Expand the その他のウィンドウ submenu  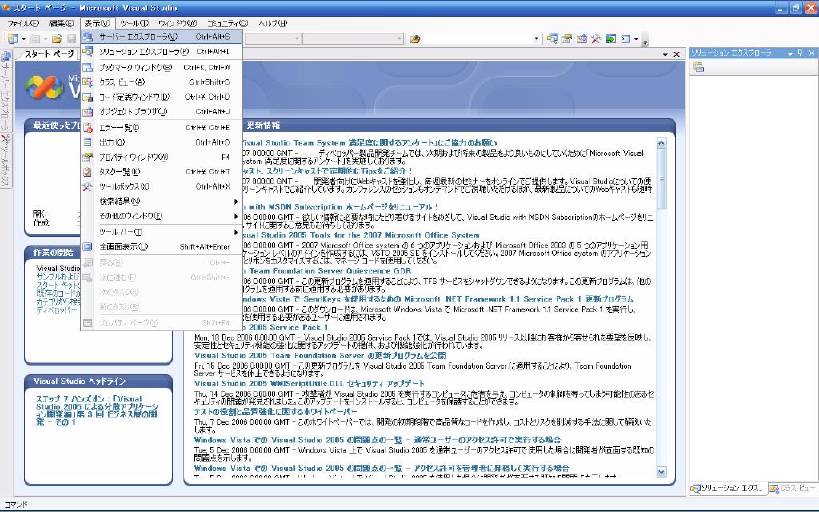coord(161,216)
